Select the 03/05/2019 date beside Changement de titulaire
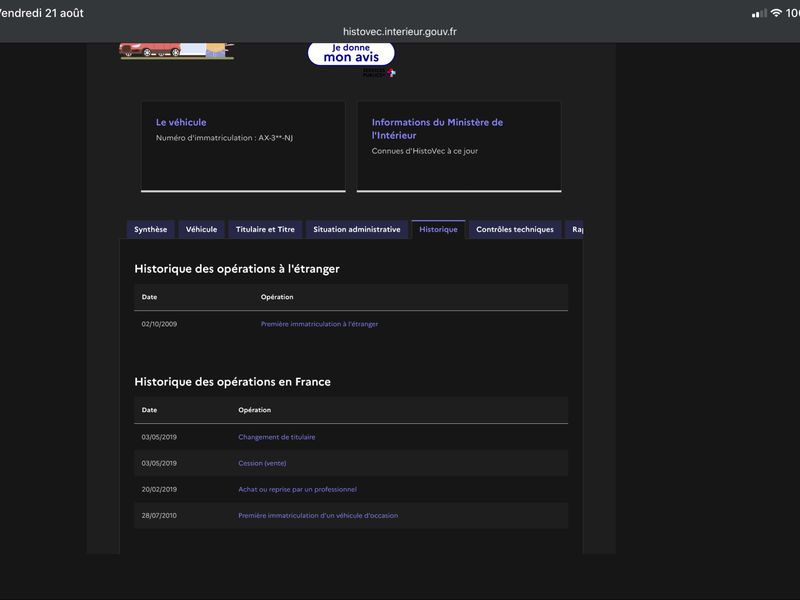This screenshot has width=800, height=600. click(159, 437)
